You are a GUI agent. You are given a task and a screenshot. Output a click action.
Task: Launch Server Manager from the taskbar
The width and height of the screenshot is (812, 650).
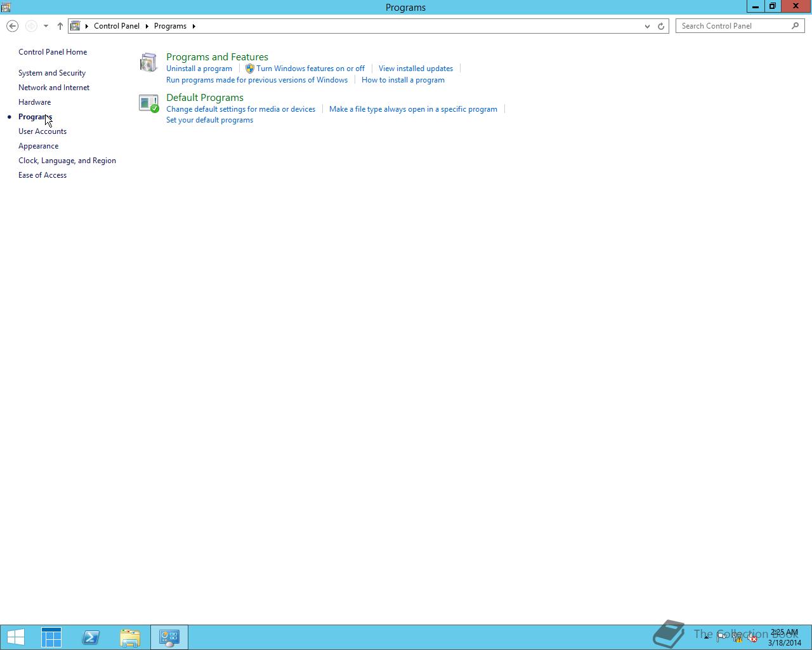click(x=51, y=637)
